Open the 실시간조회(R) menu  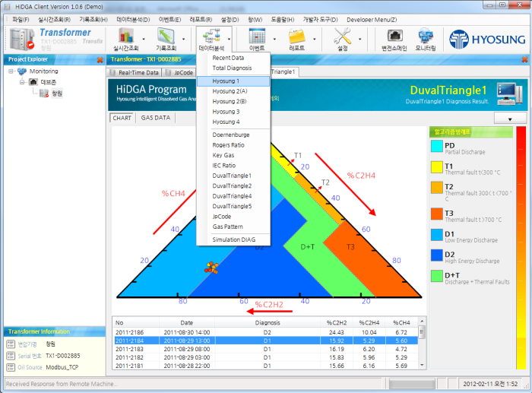click(54, 20)
